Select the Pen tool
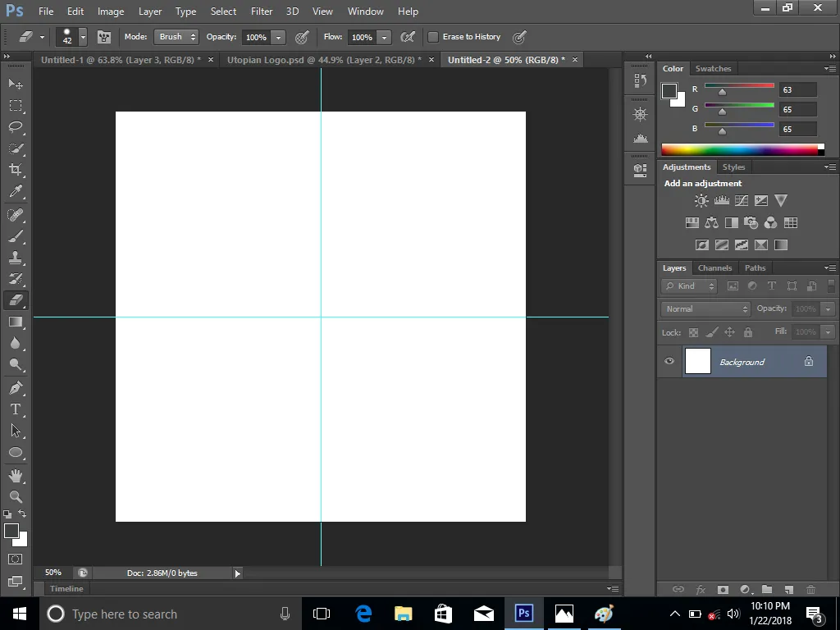The height and width of the screenshot is (630, 840). 16,387
